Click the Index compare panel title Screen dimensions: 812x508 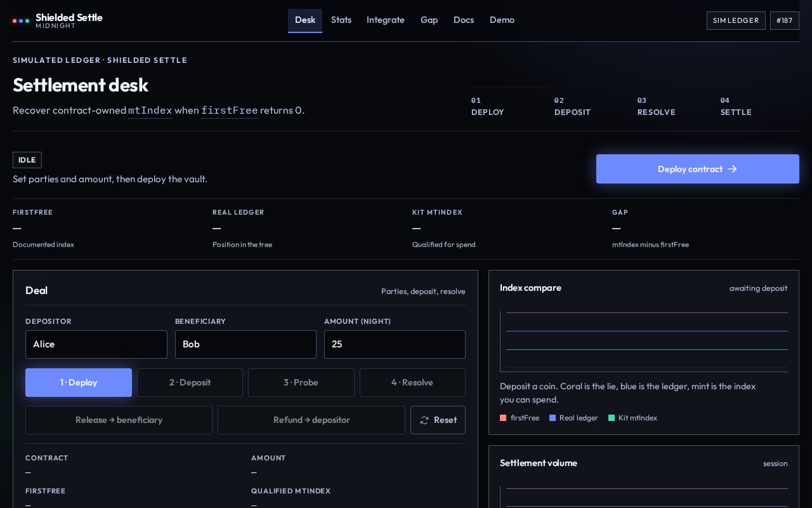coord(530,288)
